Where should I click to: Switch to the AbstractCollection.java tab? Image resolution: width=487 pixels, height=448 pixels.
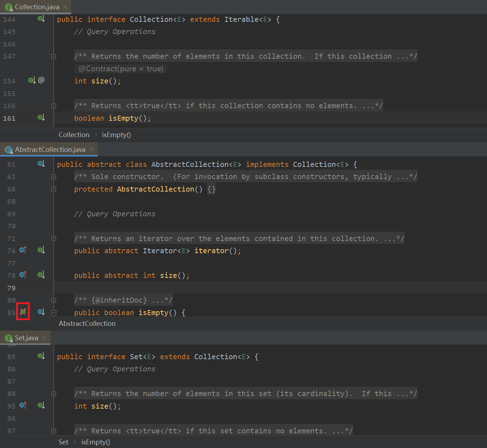(x=49, y=149)
